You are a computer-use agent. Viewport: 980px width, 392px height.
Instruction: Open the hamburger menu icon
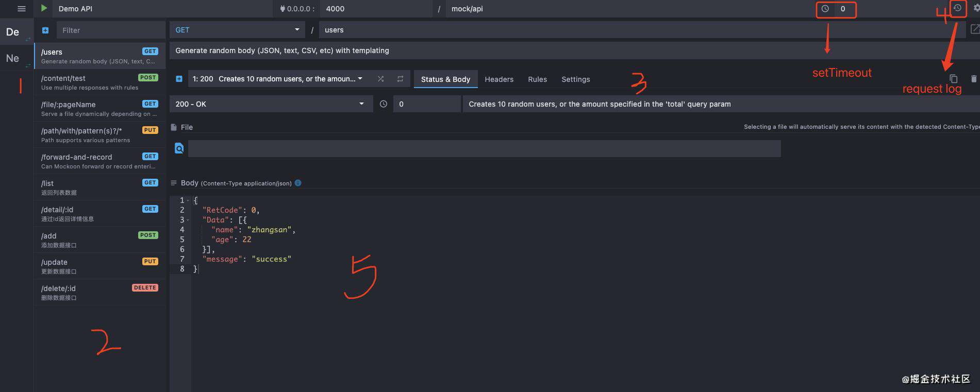pyautogui.click(x=21, y=9)
